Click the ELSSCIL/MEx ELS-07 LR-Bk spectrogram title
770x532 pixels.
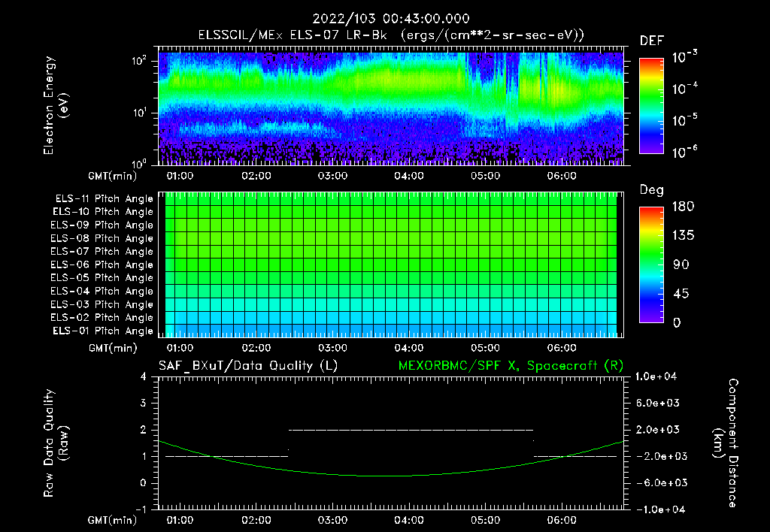(x=391, y=35)
